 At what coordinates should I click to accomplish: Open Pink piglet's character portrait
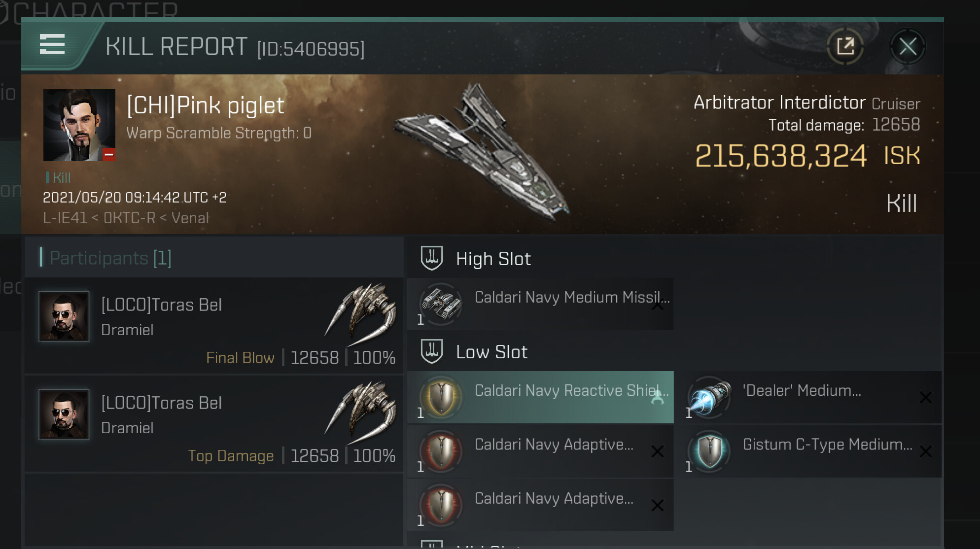79,125
